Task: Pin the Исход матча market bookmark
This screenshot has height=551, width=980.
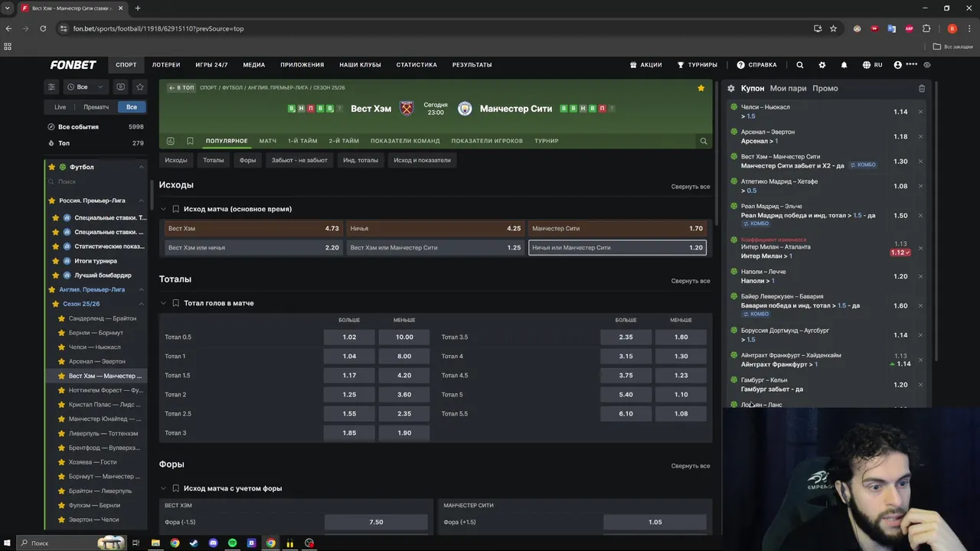Action: [x=175, y=209]
